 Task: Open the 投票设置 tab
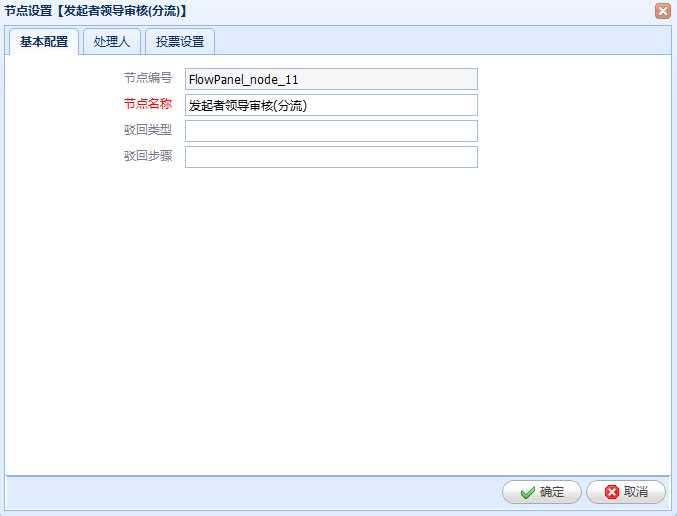[x=180, y=41]
